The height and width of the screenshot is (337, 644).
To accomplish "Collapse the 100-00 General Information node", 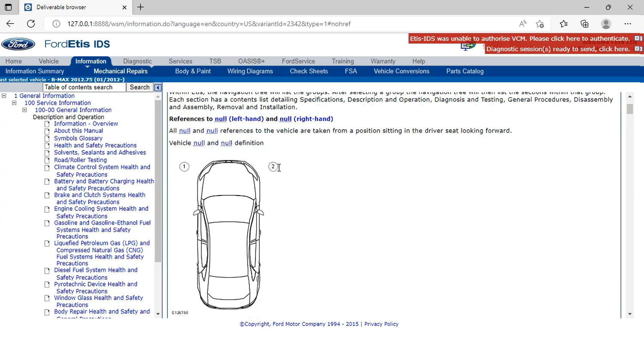I will [25, 110].
